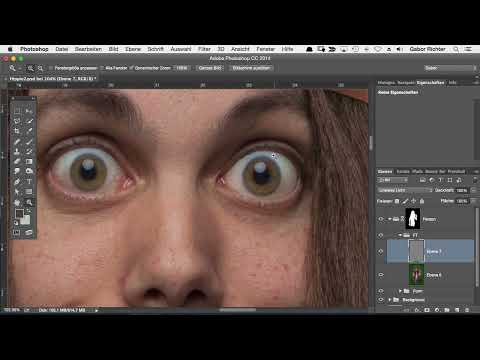The image size is (480, 360).
Task: Select the Move tool
Action: (29, 111)
